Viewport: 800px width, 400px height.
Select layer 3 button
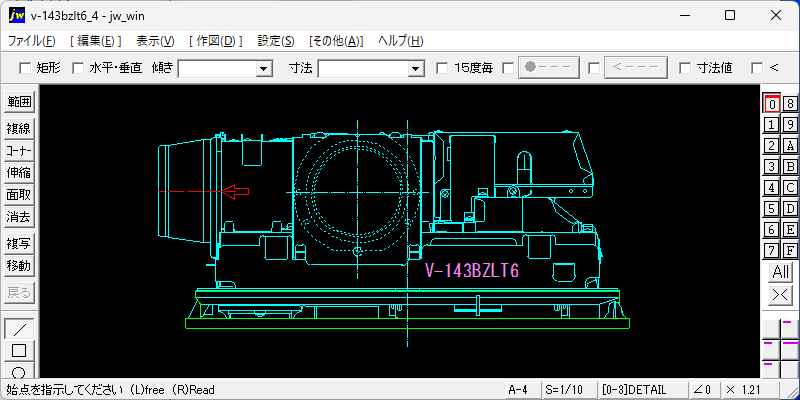[x=772, y=167]
